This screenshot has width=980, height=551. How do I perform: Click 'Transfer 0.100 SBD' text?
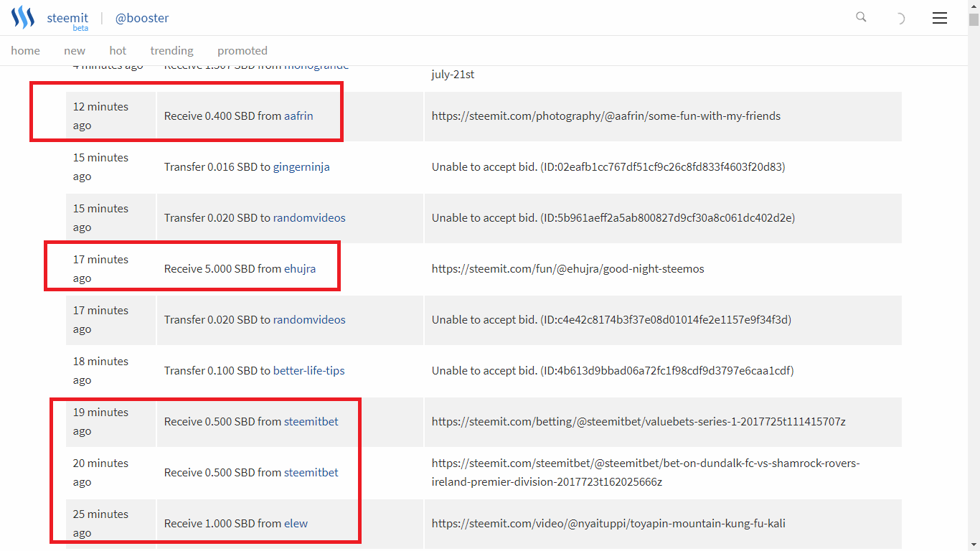coord(211,370)
